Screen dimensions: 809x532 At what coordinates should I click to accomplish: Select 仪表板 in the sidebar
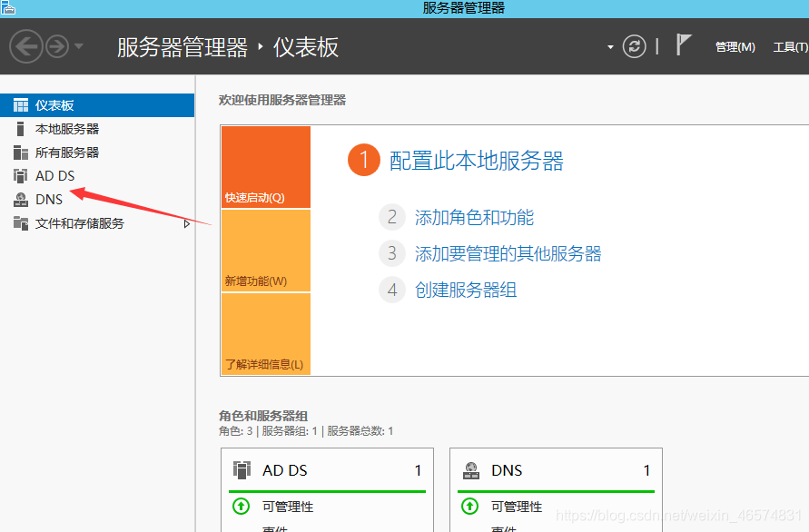[x=97, y=105]
